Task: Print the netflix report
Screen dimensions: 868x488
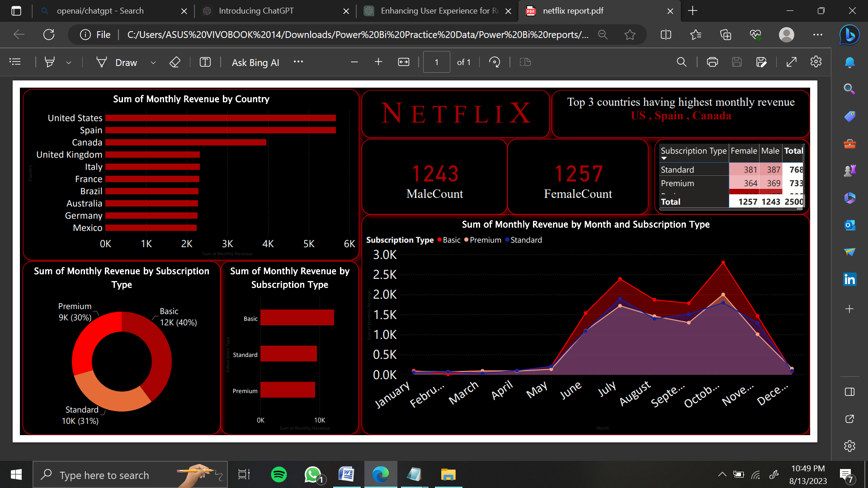Action: point(712,62)
